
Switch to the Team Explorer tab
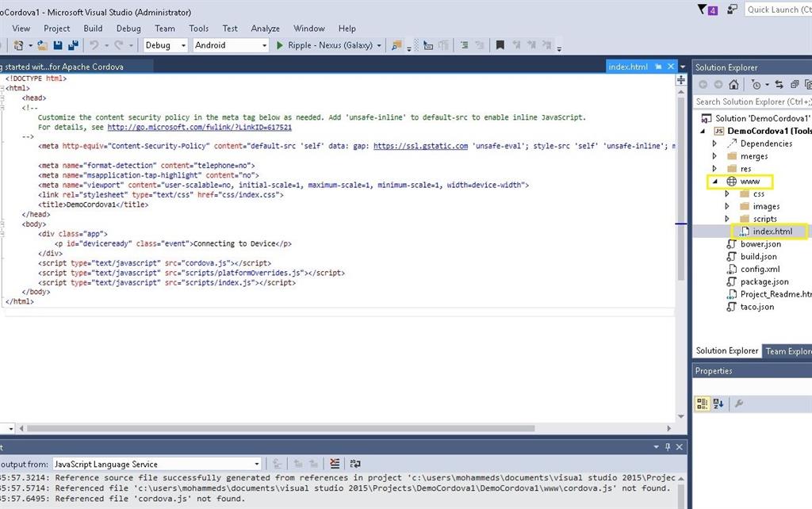[787, 351]
